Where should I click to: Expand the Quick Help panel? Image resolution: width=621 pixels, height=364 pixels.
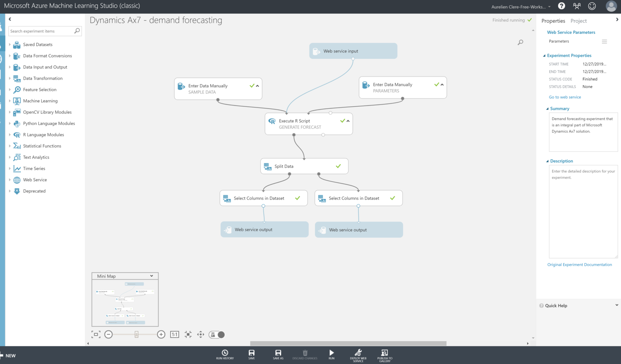point(617,305)
